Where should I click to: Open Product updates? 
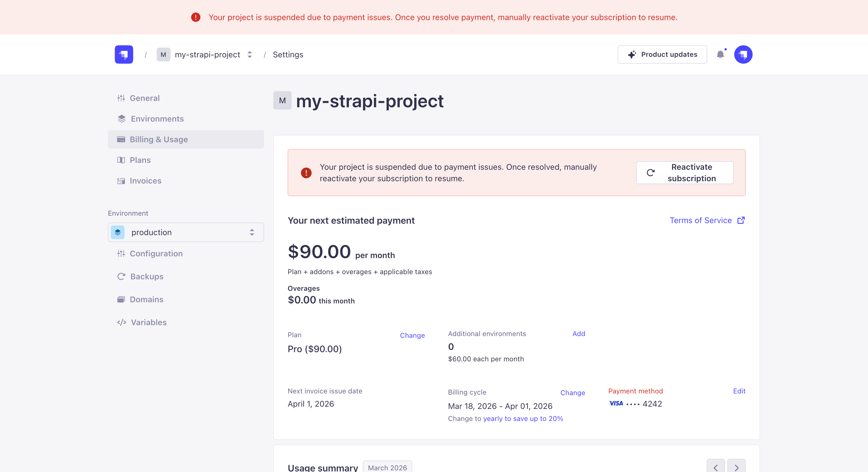tap(662, 54)
